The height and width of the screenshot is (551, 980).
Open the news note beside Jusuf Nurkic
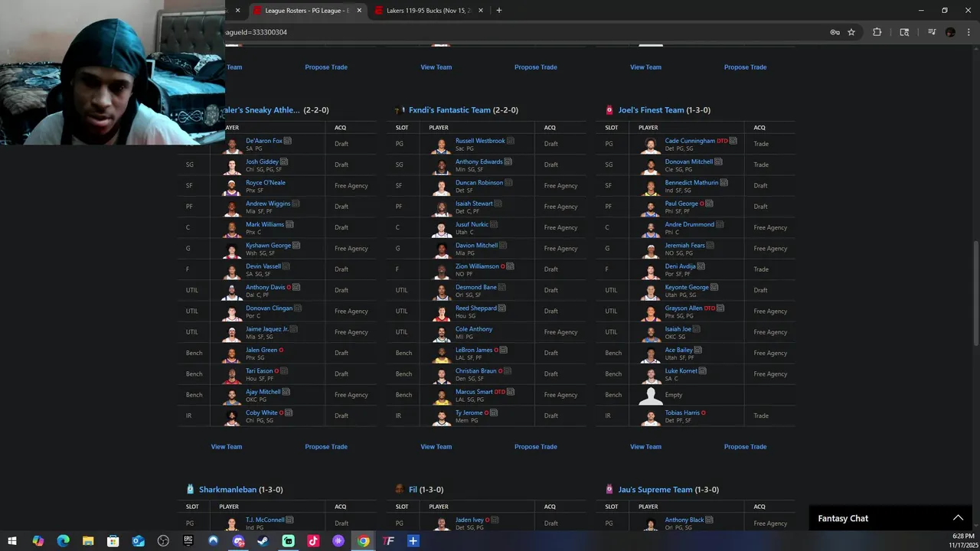coord(494,224)
